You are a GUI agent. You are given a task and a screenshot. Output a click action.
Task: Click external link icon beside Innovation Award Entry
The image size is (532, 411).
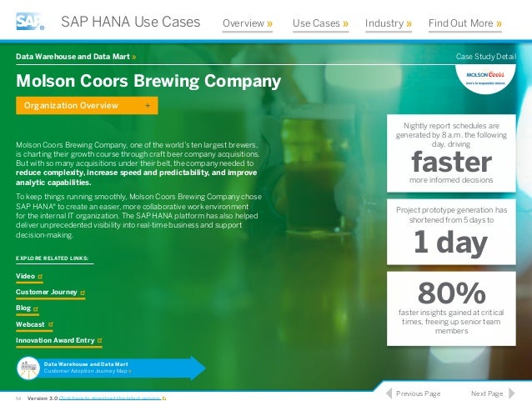tap(100, 340)
